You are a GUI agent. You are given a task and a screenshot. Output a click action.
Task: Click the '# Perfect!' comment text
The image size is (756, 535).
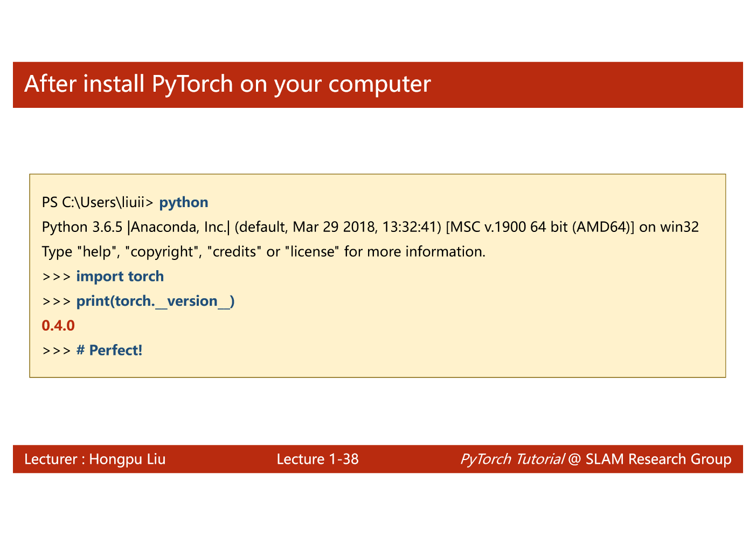click(109, 351)
